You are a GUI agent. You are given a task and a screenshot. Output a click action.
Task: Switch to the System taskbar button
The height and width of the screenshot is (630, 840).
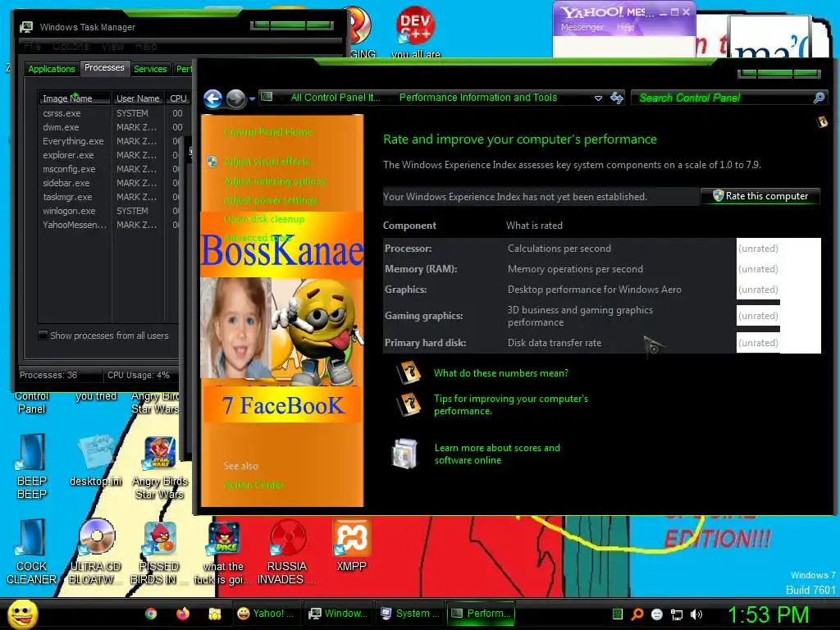click(x=410, y=614)
